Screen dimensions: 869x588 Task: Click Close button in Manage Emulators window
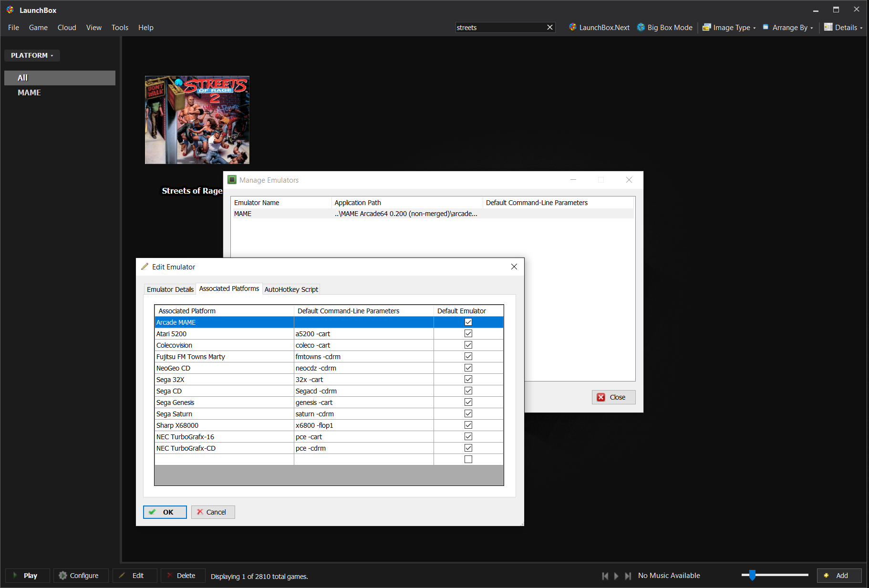(x=614, y=397)
